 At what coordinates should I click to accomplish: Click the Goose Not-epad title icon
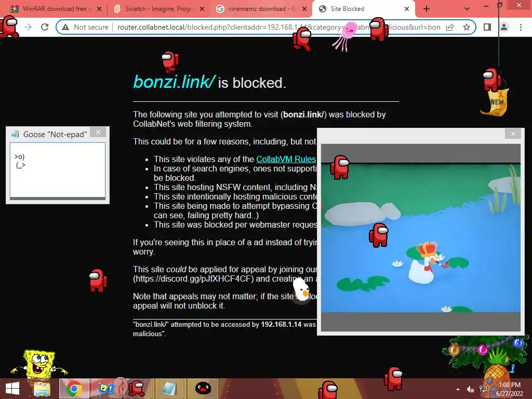(15, 135)
